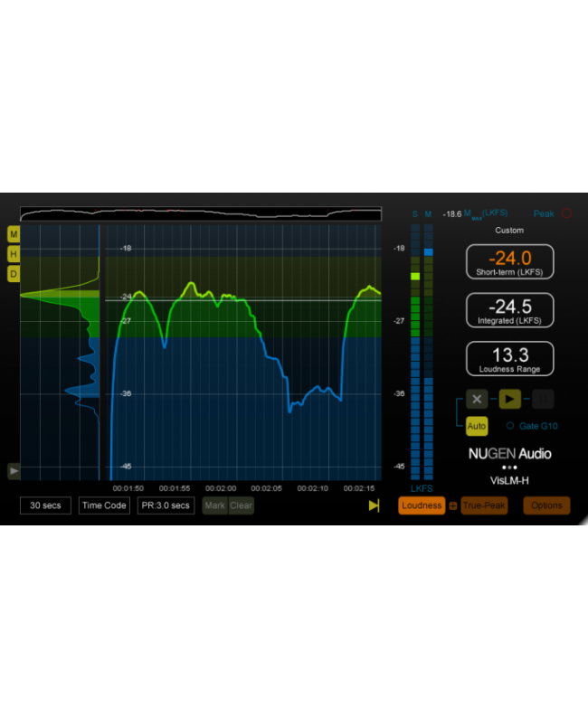The width and height of the screenshot is (588, 718).
Task: Toggle the Gate G10 radio indicator
Action: (509, 425)
